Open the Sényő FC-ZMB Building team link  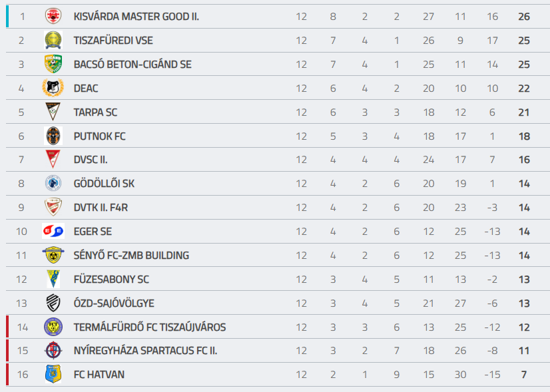pos(131,256)
